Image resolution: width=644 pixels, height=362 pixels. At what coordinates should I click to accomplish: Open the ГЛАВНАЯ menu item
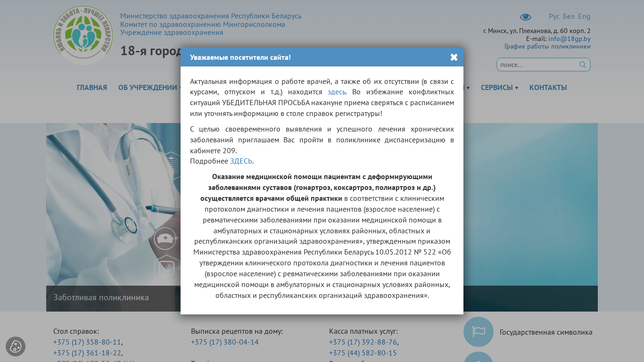[92, 88]
